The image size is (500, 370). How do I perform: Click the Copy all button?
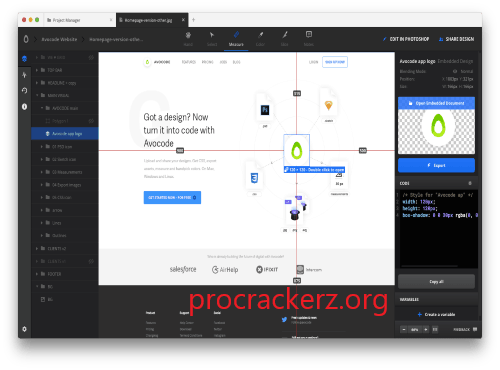point(436,282)
